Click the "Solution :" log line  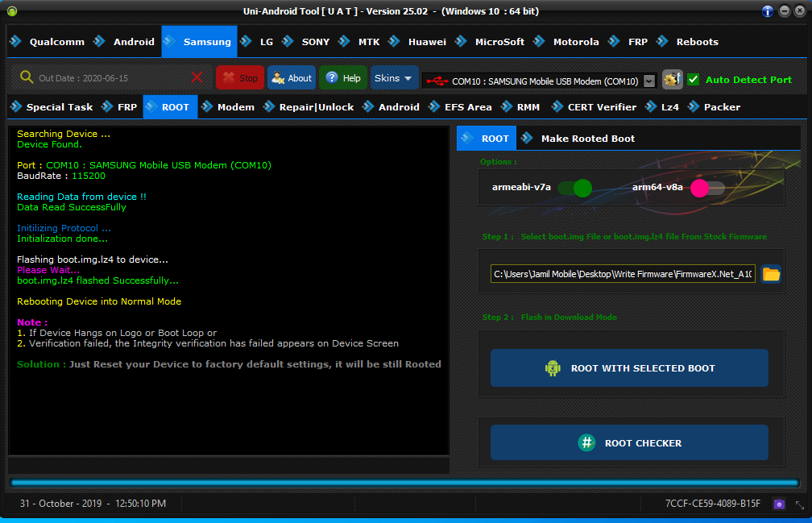click(x=229, y=364)
